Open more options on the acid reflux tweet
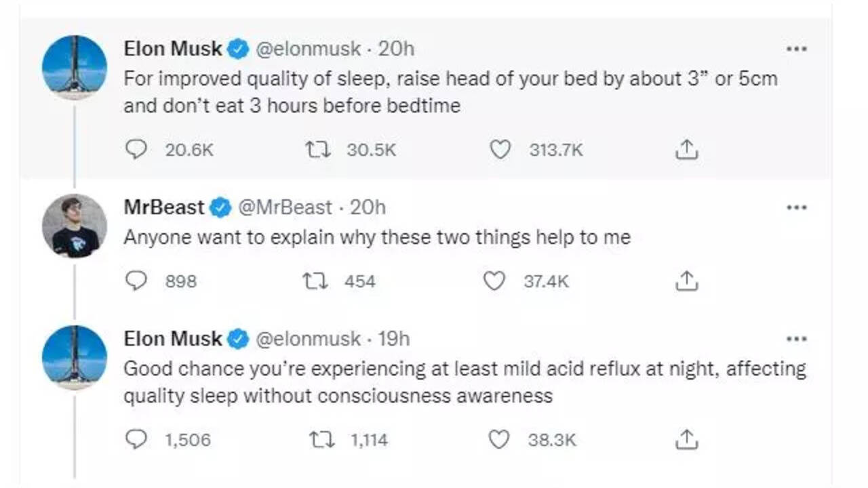 797,339
